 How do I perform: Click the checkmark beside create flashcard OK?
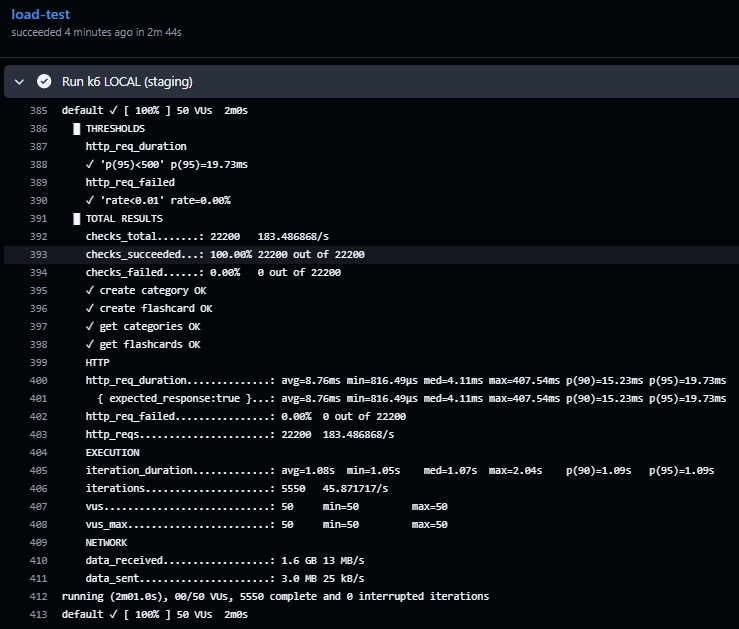point(90,308)
